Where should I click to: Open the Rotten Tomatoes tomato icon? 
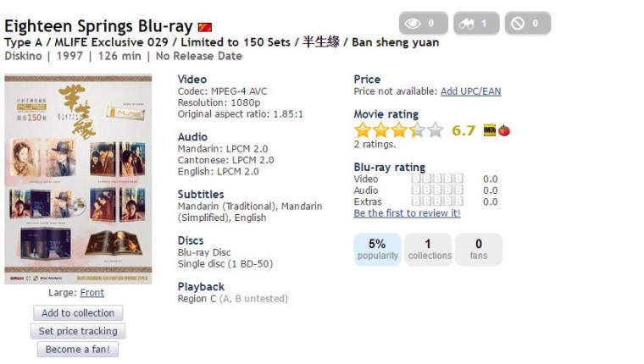tap(504, 130)
